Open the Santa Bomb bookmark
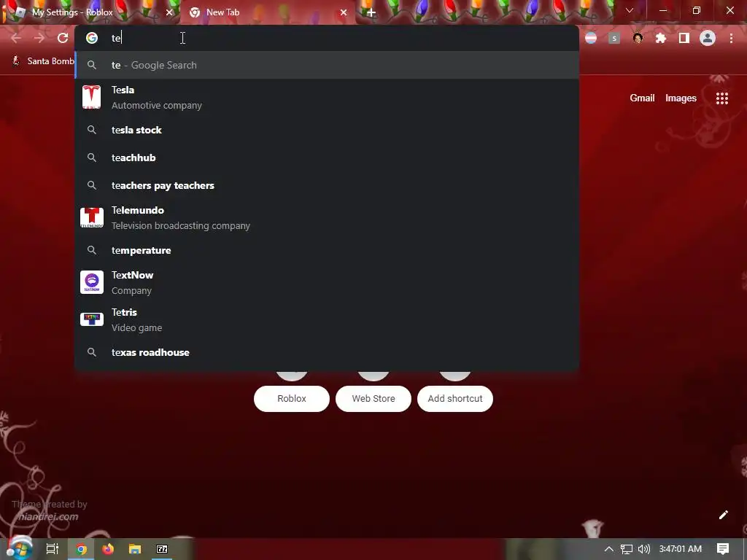This screenshot has width=747, height=560. 43,61
